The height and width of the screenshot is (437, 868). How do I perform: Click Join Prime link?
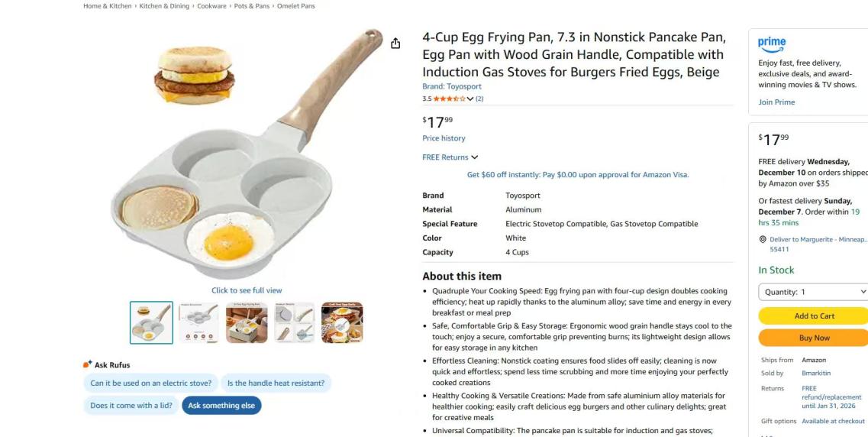[x=776, y=102]
